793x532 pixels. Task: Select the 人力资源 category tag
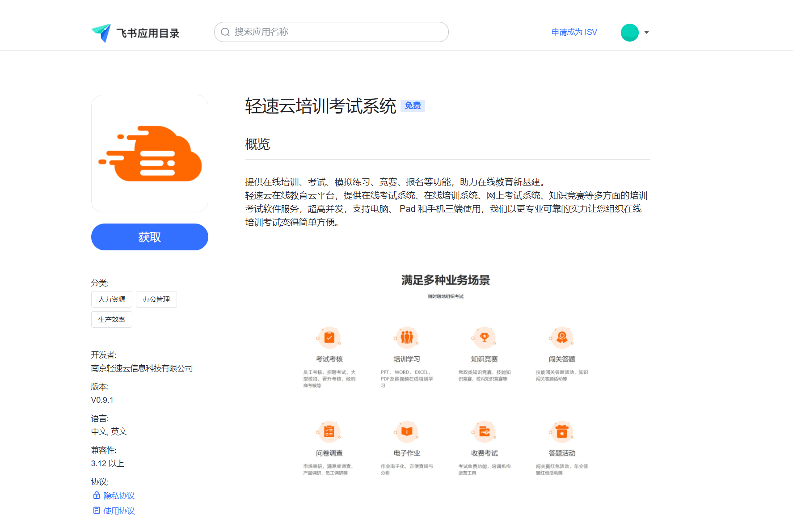coord(112,300)
